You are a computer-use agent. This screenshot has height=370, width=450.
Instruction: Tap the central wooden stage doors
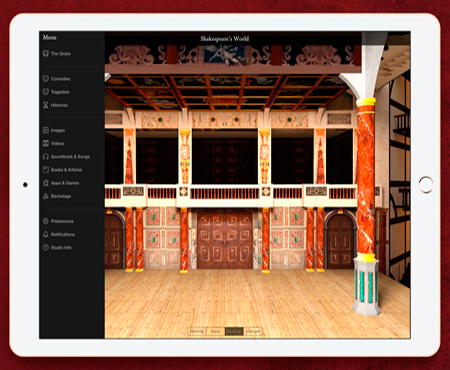[x=225, y=240]
